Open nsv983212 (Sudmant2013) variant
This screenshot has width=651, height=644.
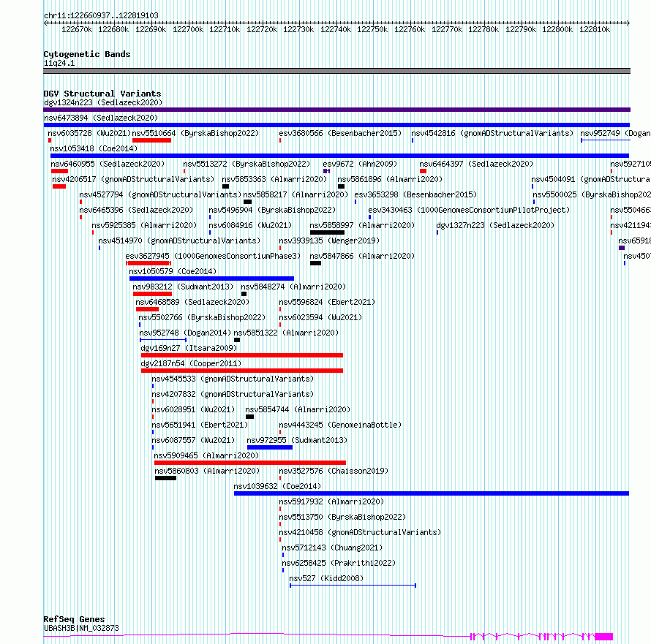click(x=183, y=287)
